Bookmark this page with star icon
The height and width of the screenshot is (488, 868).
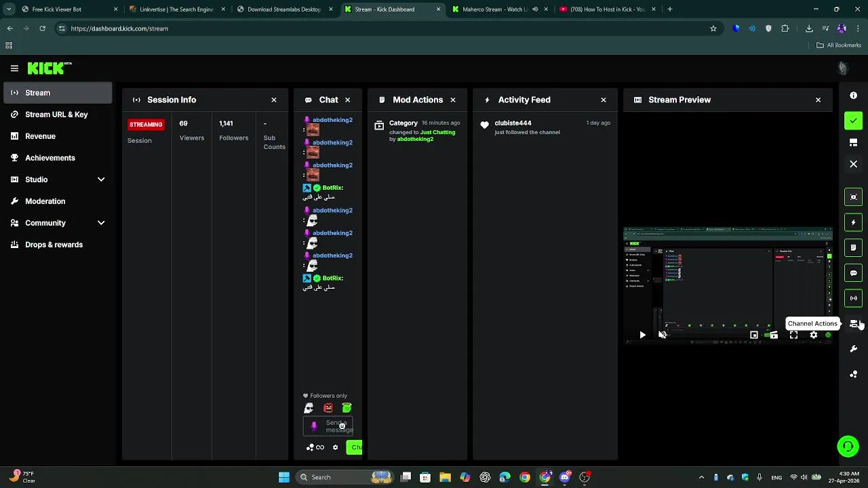713,28
